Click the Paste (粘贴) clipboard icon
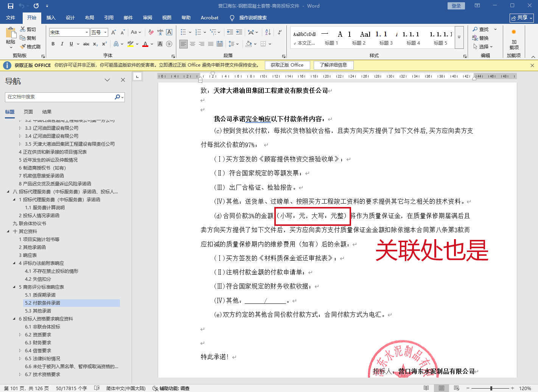This screenshot has width=538, height=392. [x=11, y=33]
